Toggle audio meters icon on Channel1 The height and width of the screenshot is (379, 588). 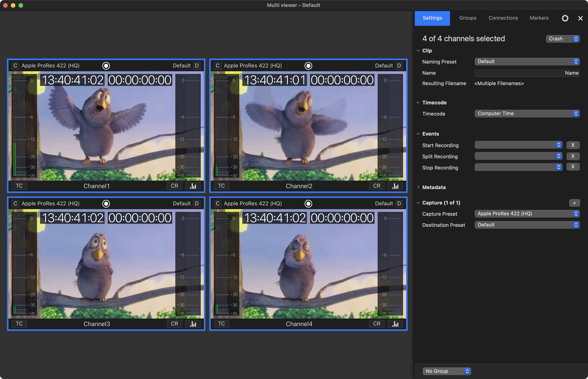pyautogui.click(x=193, y=186)
